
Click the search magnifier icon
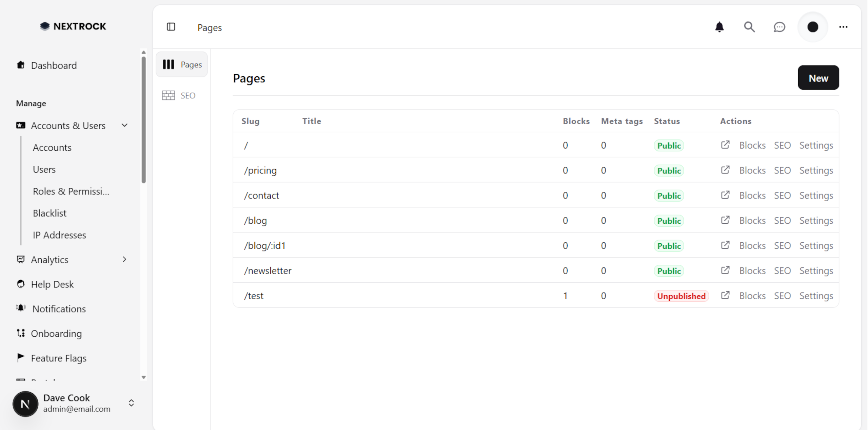pyautogui.click(x=749, y=27)
